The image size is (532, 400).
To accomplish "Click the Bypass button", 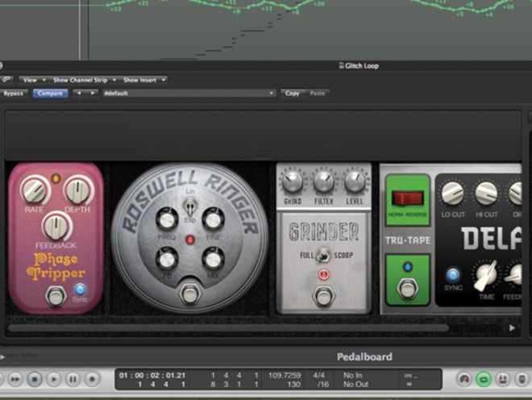I will (x=14, y=93).
